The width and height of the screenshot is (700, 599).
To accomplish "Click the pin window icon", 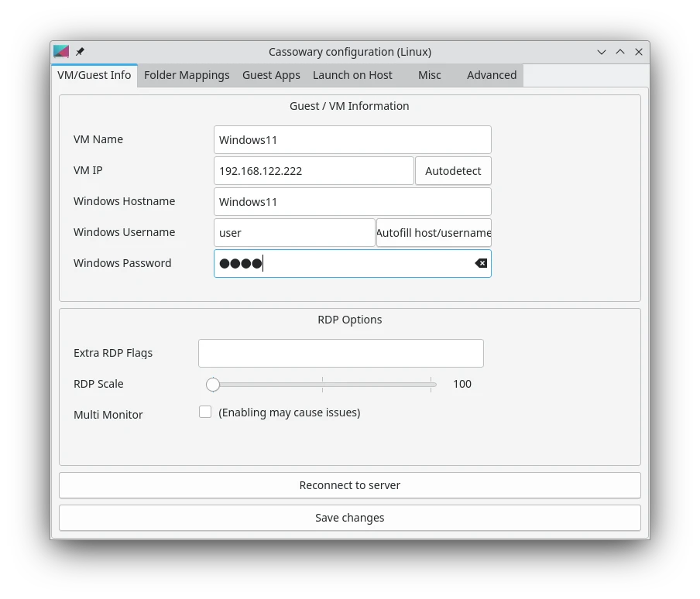I will pos(80,52).
